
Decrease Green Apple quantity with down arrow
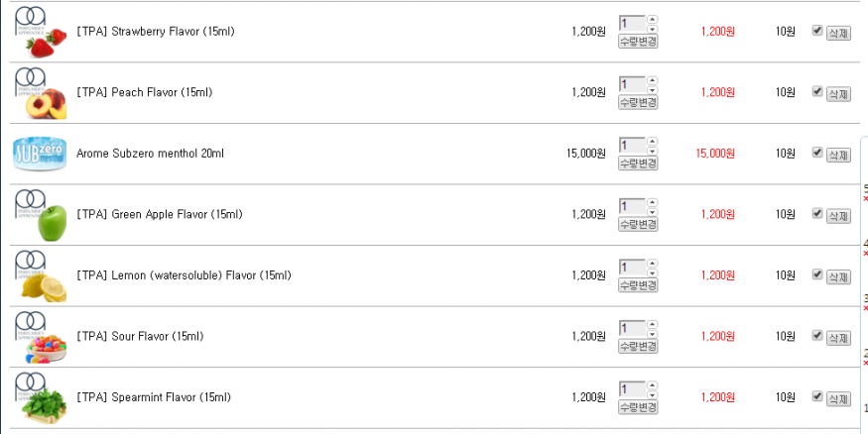652,211
